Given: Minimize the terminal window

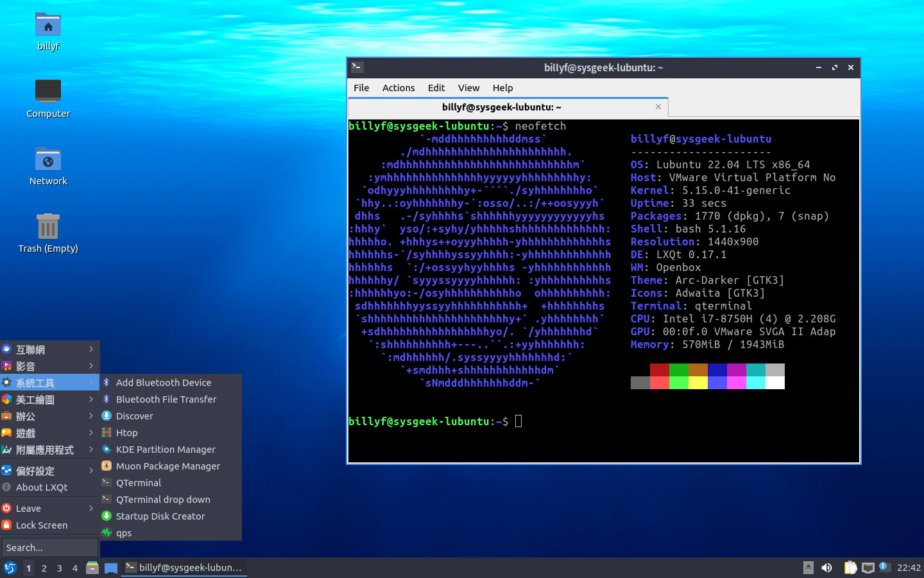Looking at the screenshot, I should (819, 67).
